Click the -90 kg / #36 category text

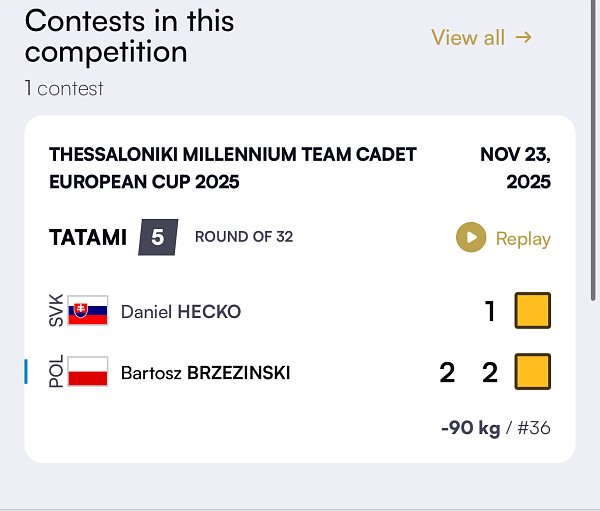coord(495,428)
